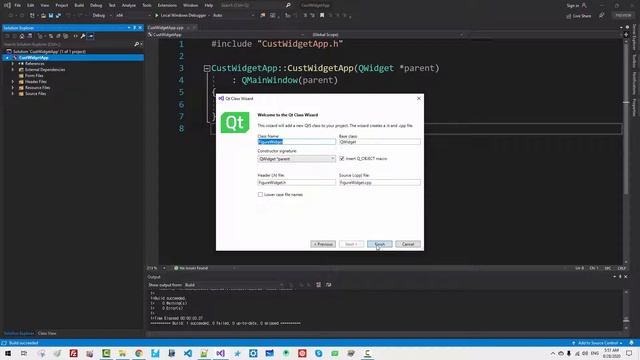
Task: Select the Form Files folder
Action: click(34, 76)
